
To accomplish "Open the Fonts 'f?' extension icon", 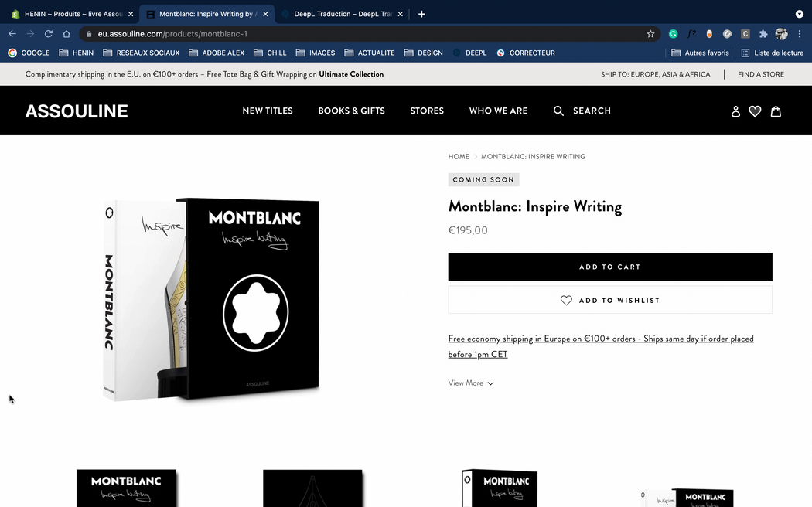I will point(691,34).
